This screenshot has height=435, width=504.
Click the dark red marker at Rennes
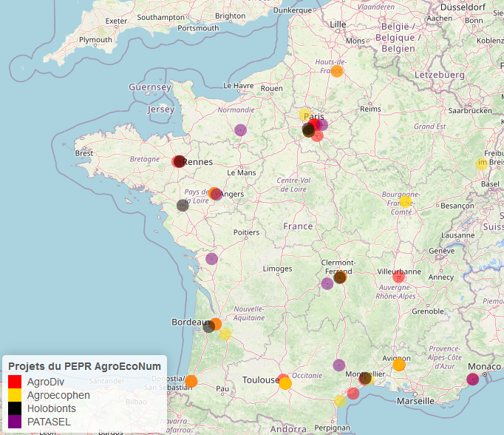point(178,161)
